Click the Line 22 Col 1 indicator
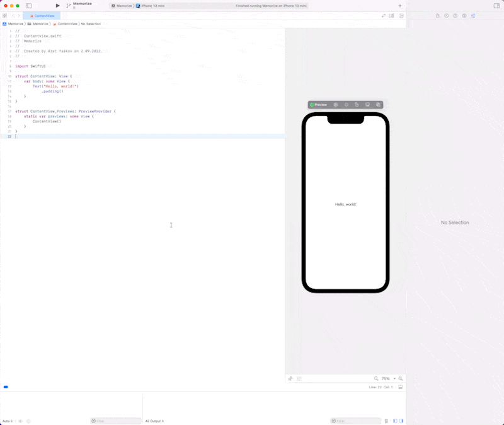Screen dimensions: 504x425 (381, 387)
